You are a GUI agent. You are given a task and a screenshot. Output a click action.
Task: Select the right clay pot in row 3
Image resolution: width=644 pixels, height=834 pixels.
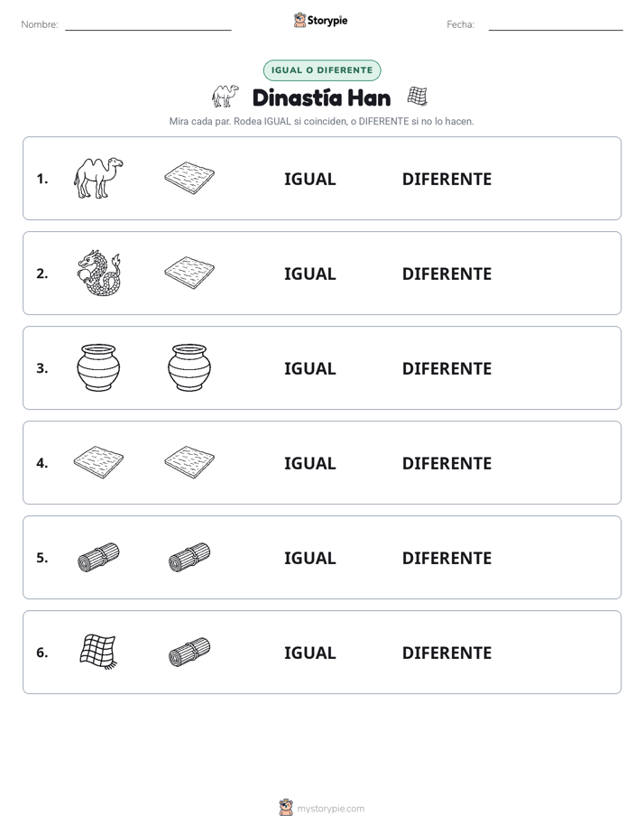(189, 367)
